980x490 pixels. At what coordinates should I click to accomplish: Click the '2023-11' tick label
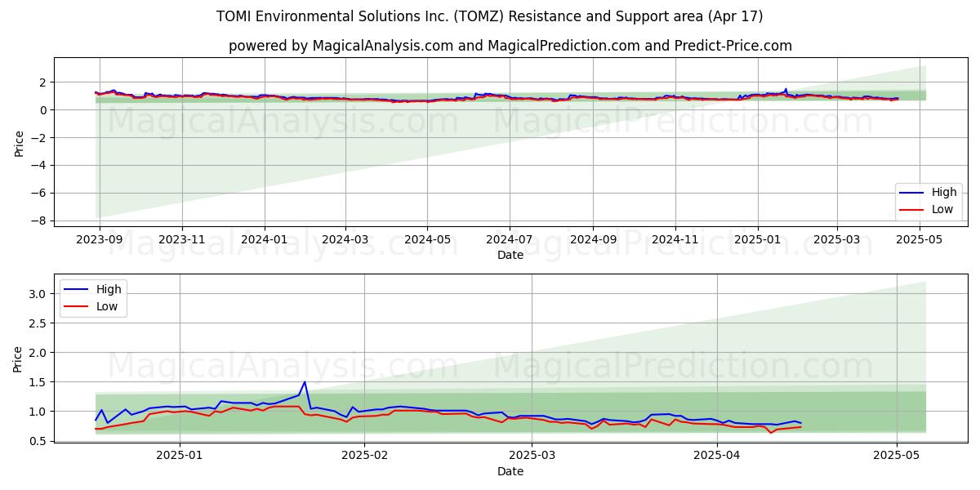click(181, 240)
